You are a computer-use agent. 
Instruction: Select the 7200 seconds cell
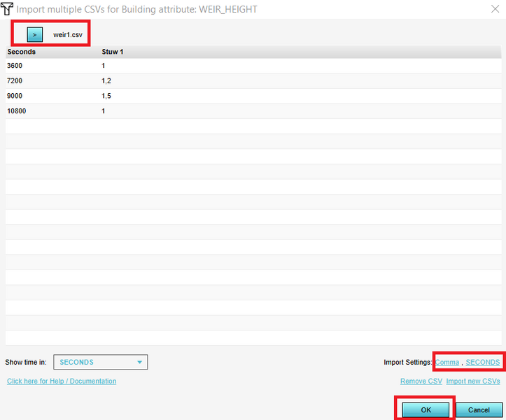pos(15,80)
